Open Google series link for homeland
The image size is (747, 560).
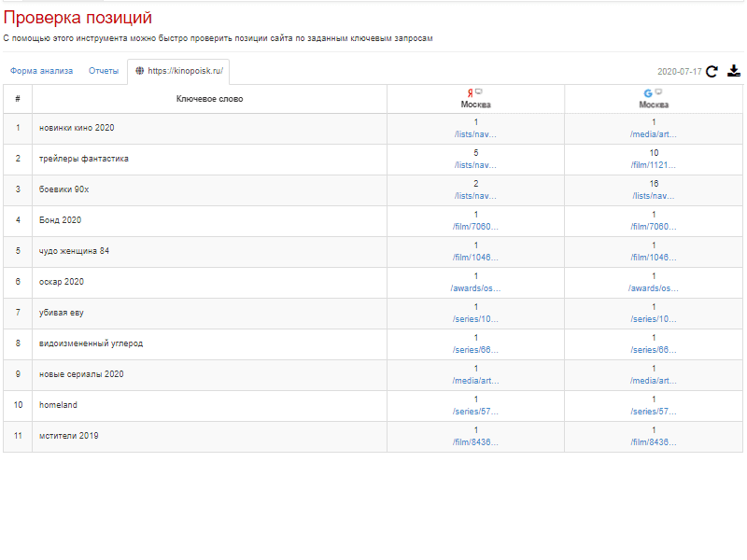654,412
